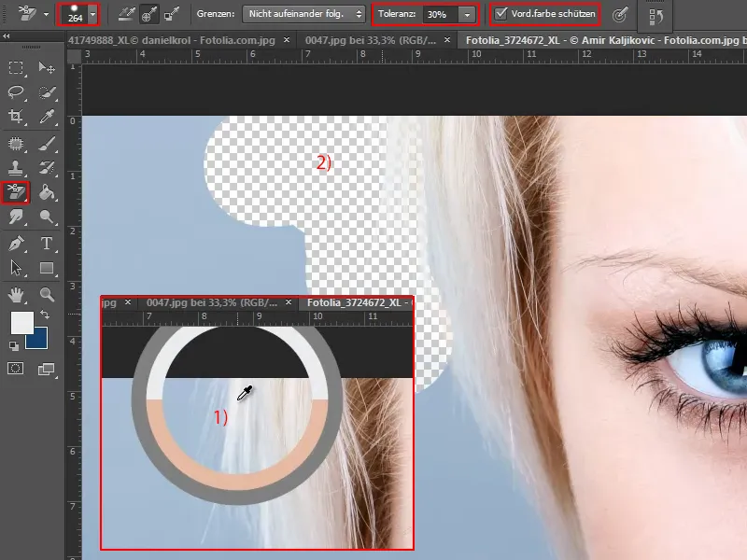Select the Horizontal Type tool
Screen dimensions: 747x560
click(x=47, y=244)
